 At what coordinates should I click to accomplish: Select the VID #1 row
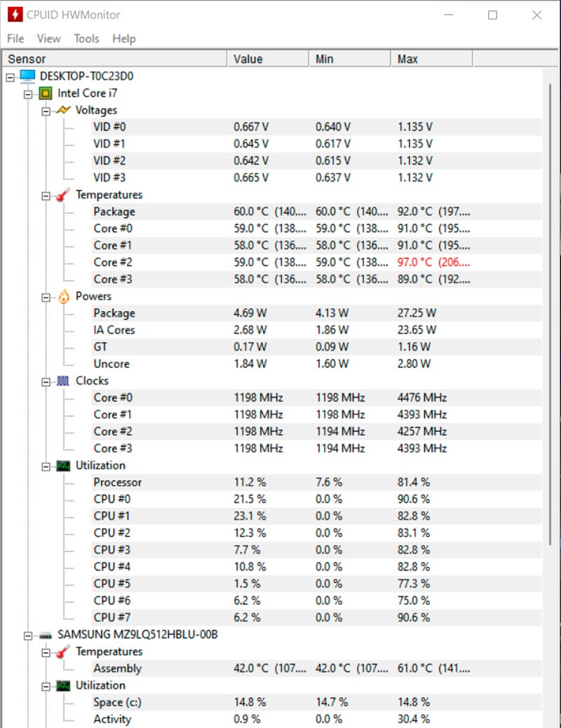[x=317, y=144]
